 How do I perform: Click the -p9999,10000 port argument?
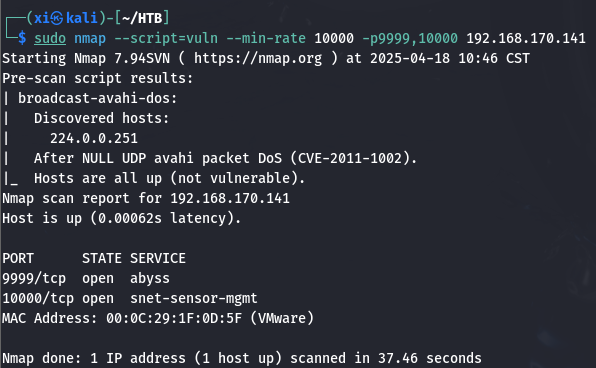point(410,38)
